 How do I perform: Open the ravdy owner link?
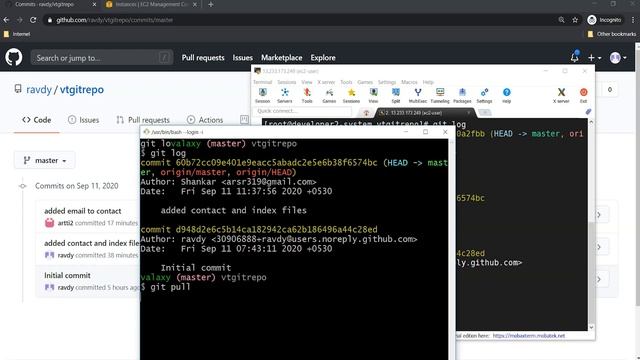pos(39,89)
